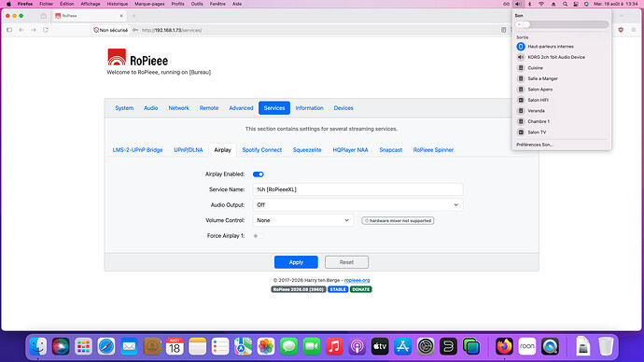The width and height of the screenshot is (644, 362).
Task: Open Music from the Dock
Action: pyautogui.click(x=334, y=346)
